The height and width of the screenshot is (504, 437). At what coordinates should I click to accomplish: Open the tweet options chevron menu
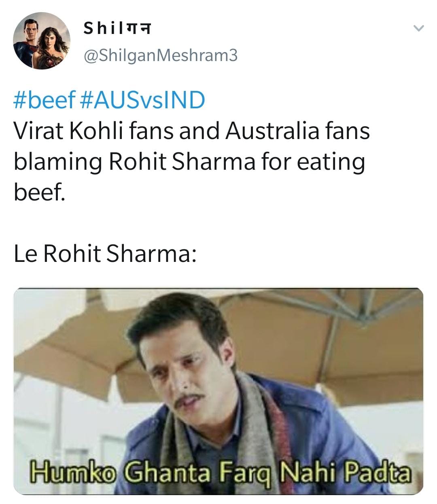coord(418,28)
